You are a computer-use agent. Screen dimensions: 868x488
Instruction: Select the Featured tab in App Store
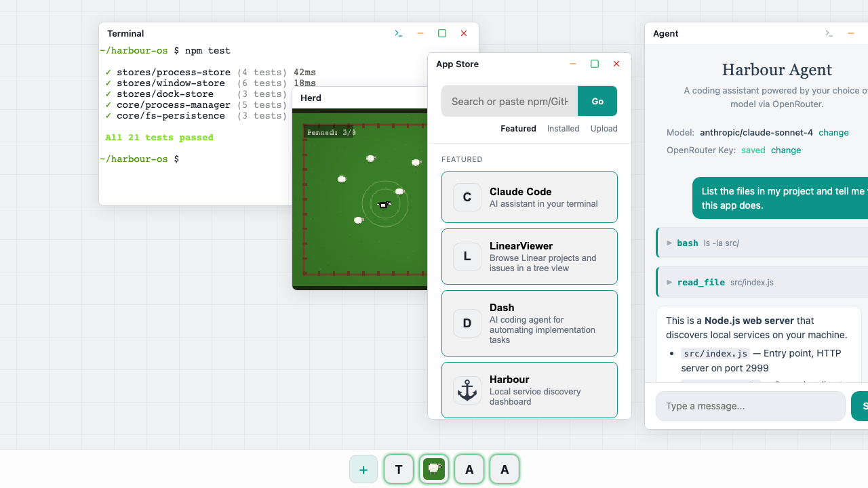518,129
